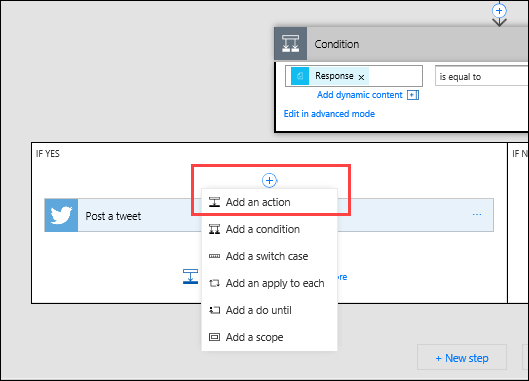Select the Post a tweet action card

coord(269,215)
